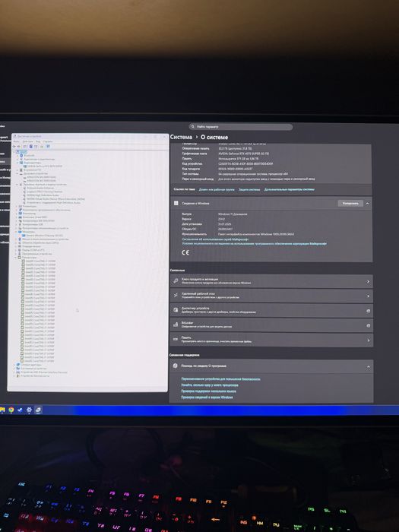Open the device renaming for security help link
Image resolution: width=399 pixels, height=532 pixels.
coord(220,379)
